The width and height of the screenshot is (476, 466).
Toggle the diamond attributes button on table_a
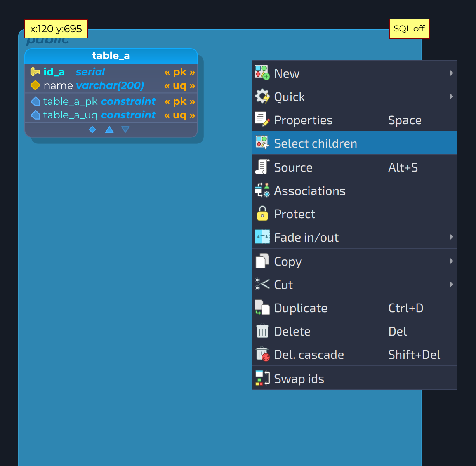tap(92, 129)
